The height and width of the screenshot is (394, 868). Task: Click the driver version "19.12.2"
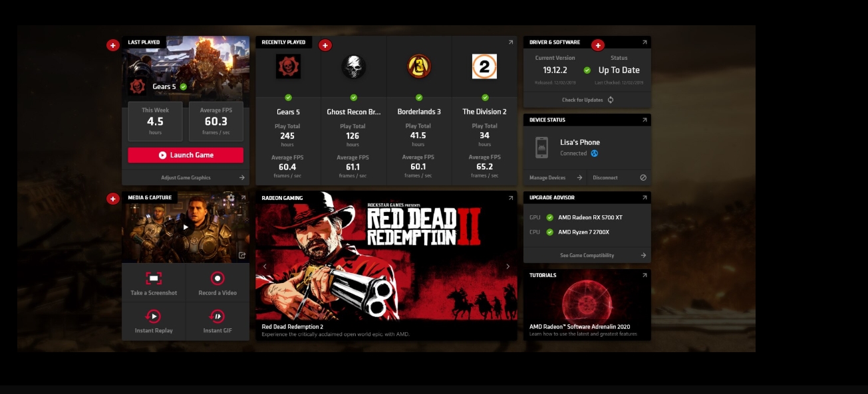point(555,70)
